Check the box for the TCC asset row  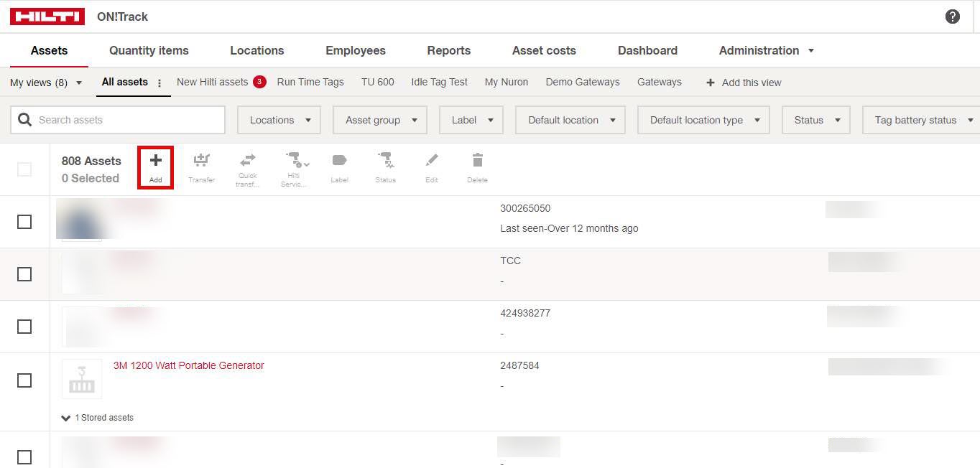(x=24, y=274)
